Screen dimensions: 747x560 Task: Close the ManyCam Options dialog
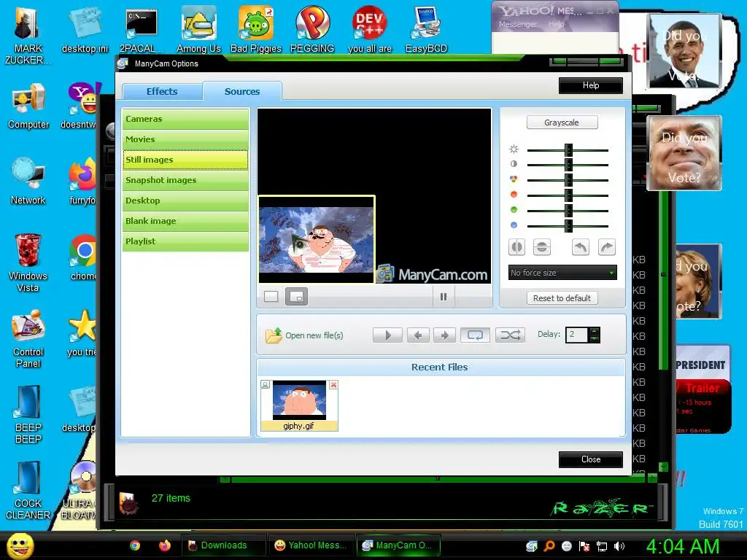591,459
